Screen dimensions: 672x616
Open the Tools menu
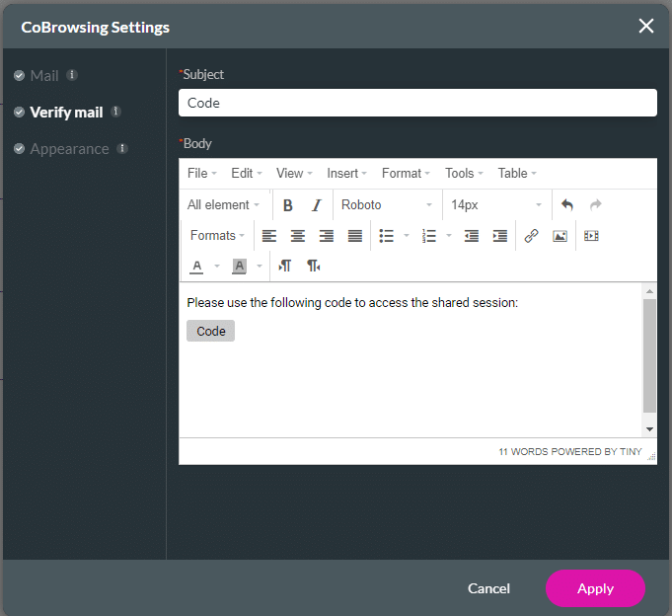click(464, 173)
